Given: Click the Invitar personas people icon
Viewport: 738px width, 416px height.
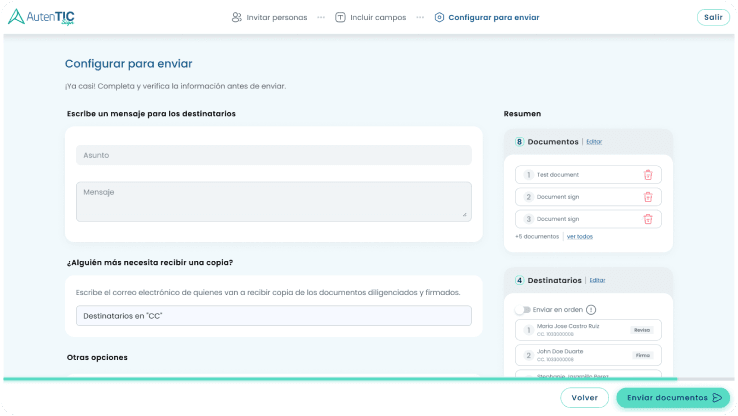Looking at the screenshot, I should (236, 17).
